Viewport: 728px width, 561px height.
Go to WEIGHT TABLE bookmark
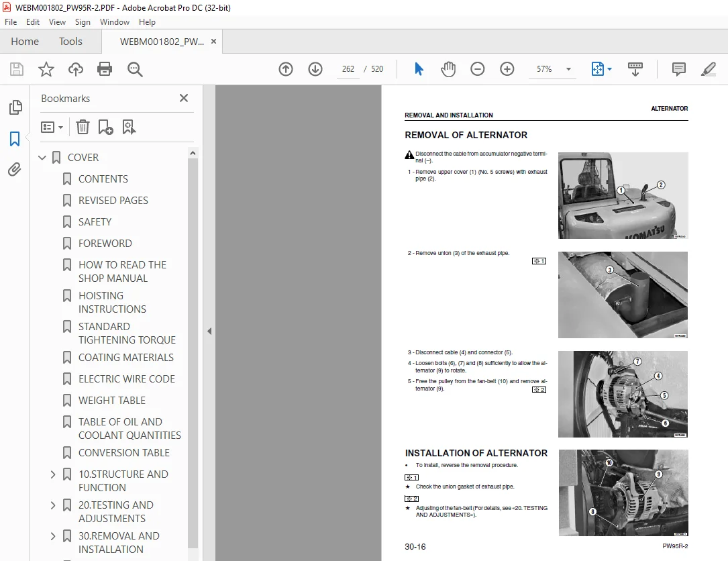pyautogui.click(x=112, y=400)
